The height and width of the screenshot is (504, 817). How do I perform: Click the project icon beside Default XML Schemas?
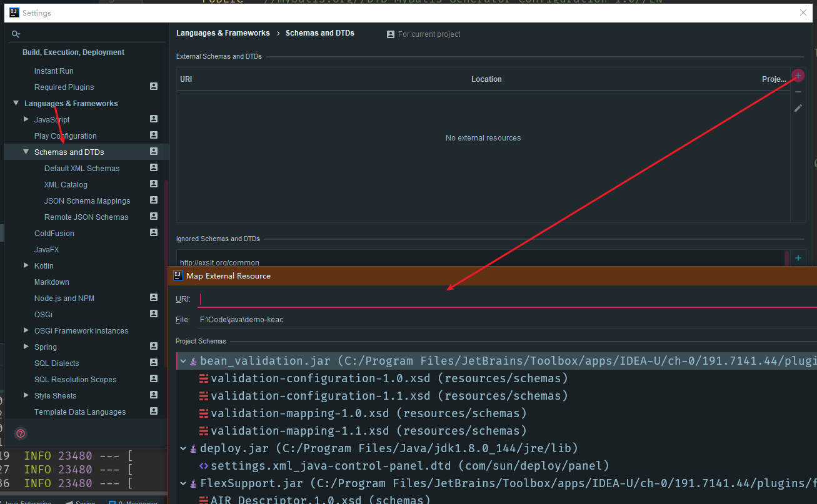(154, 167)
